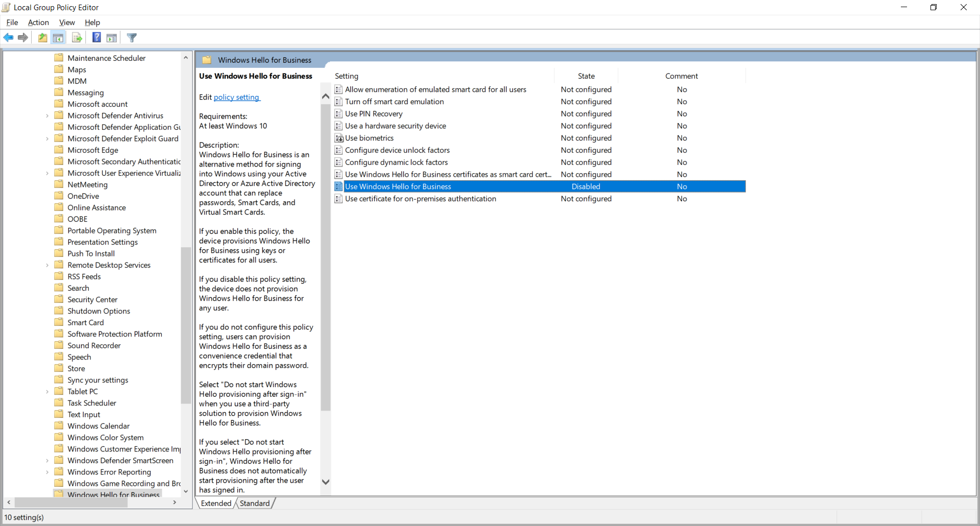Expand Windows Defender SmartScreen node
980x526 pixels.
47,461
